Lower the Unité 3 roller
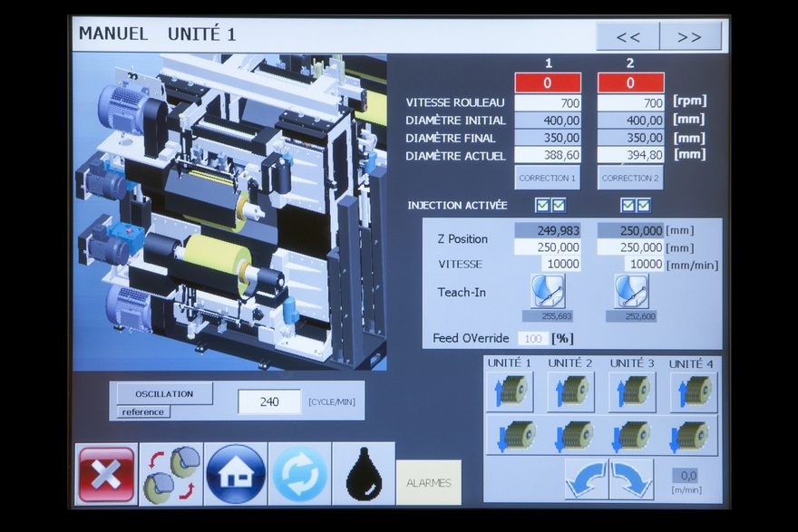The height and width of the screenshot is (532, 798). 632,436
